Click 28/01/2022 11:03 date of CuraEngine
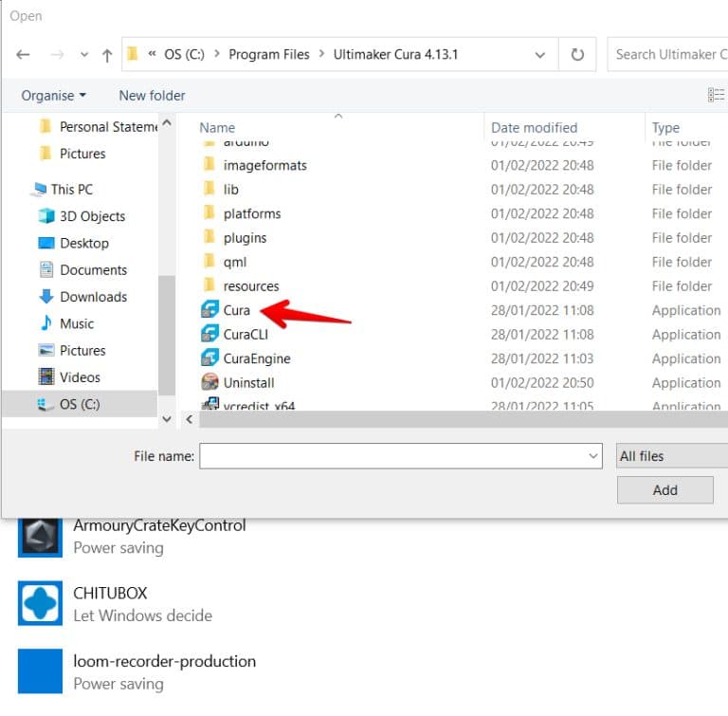Image resolution: width=728 pixels, height=716 pixels. [542, 358]
